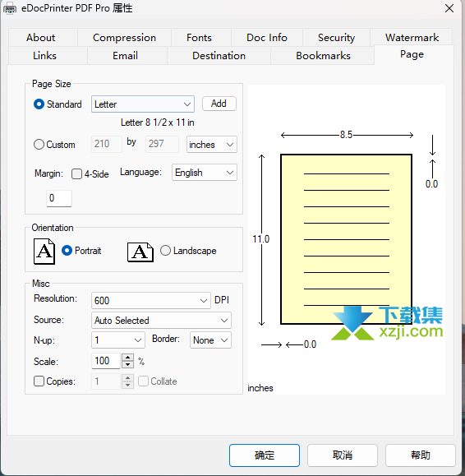Click the yellow page preview thumbnail

tap(346, 239)
